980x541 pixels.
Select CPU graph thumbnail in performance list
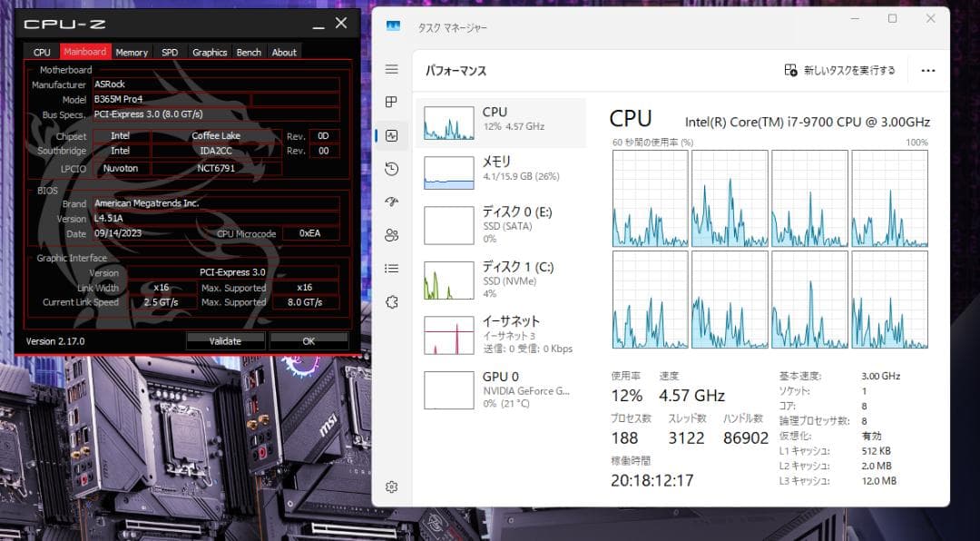point(449,123)
